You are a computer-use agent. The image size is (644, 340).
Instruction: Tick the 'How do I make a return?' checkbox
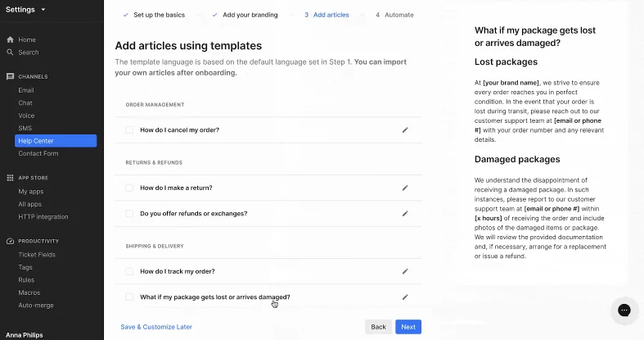tap(129, 188)
